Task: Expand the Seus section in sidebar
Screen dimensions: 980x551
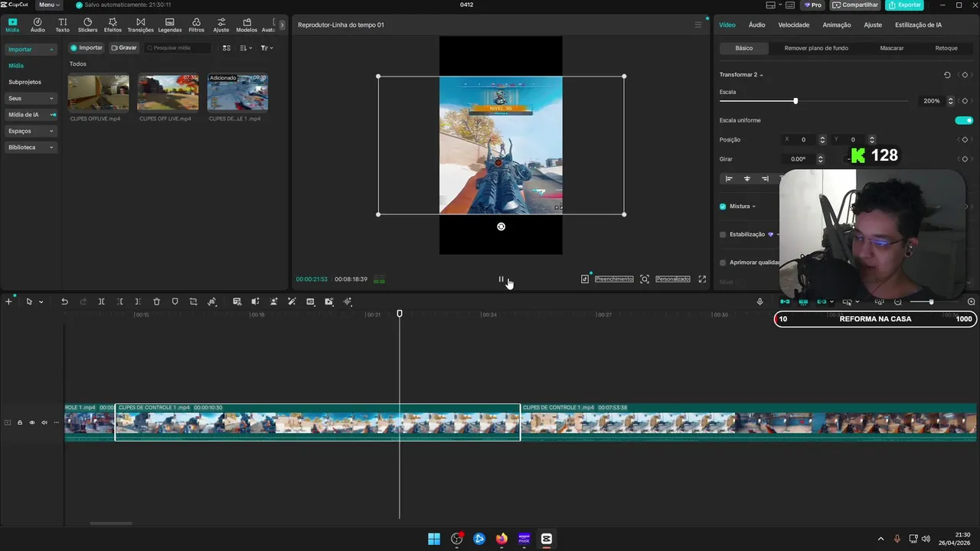Action: point(31,98)
